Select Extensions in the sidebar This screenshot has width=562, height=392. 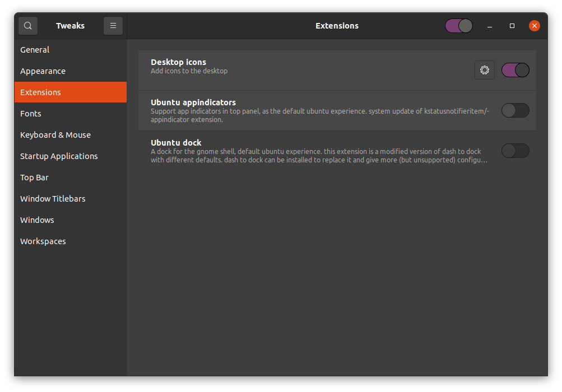(x=71, y=92)
